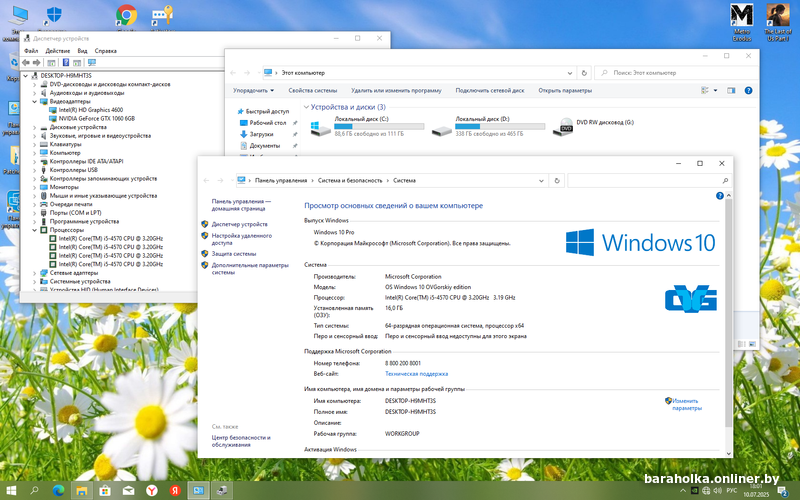Screen dimensions: 800x500
Task: Click search field in System window
Action: coord(648,181)
